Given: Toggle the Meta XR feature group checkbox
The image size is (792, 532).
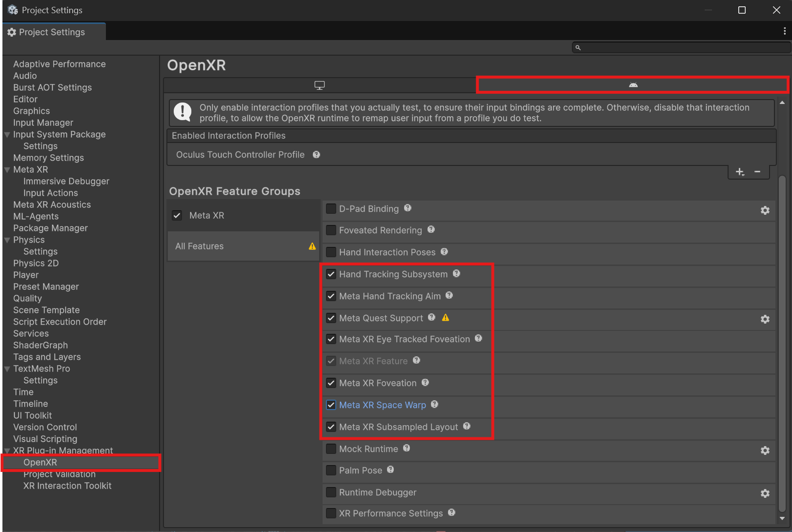Looking at the screenshot, I should [x=177, y=215].
